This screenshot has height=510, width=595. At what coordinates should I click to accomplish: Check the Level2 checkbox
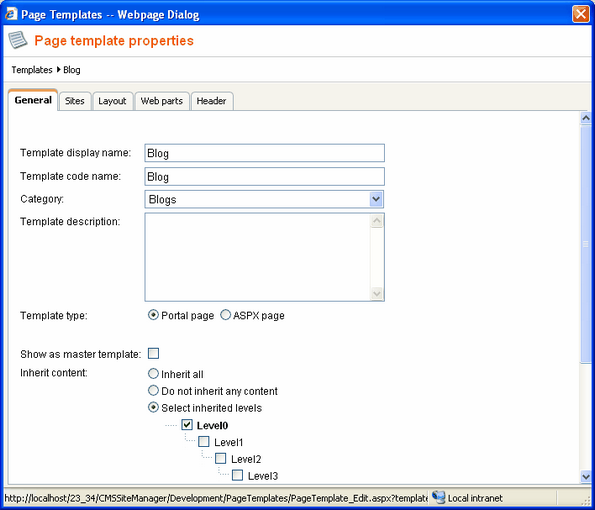click(x=220, y=458)
